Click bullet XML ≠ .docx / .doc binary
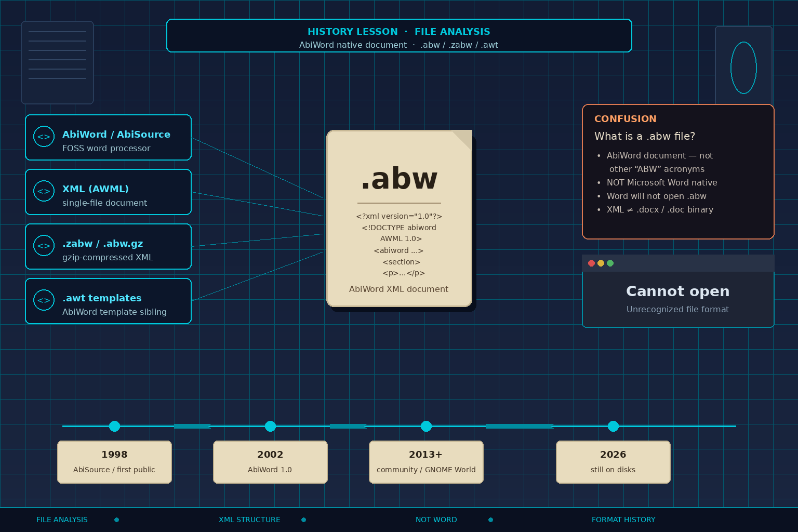This screenshot has height=532, width=798. coord(660,209)
